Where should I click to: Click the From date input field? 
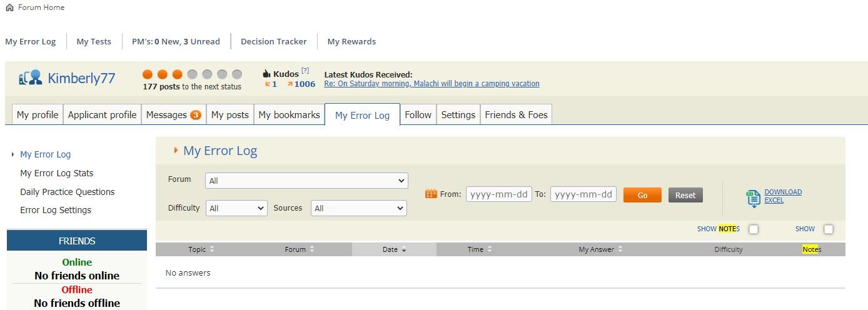tap(498, 194)
